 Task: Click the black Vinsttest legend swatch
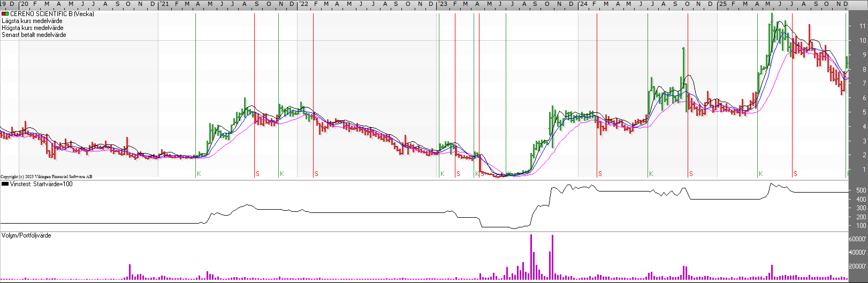(x=5, y=184)
